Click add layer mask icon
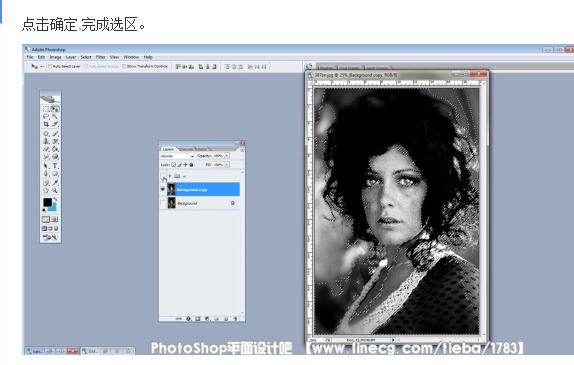This screenshot has width=574, height=365. point(198,319)
